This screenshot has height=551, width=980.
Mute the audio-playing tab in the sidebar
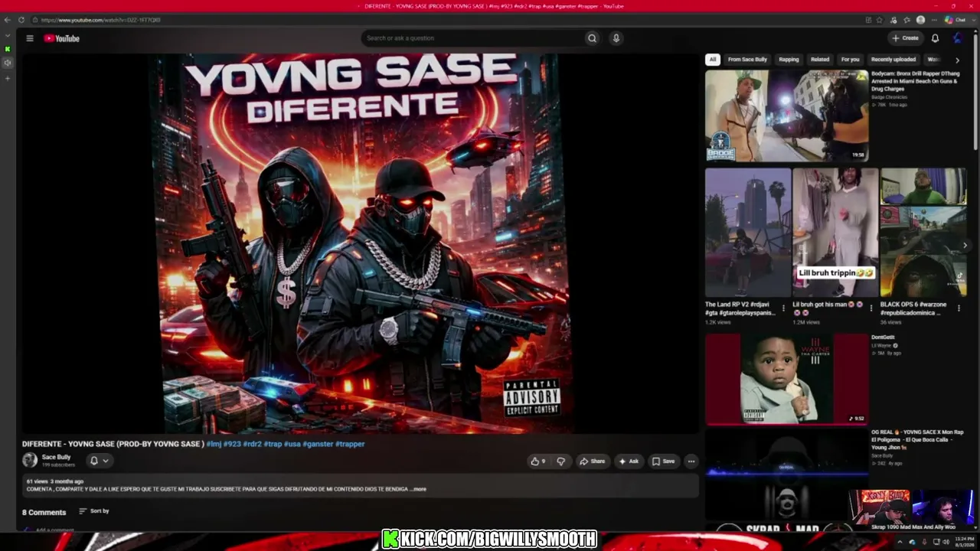click(x=8, y=64)
